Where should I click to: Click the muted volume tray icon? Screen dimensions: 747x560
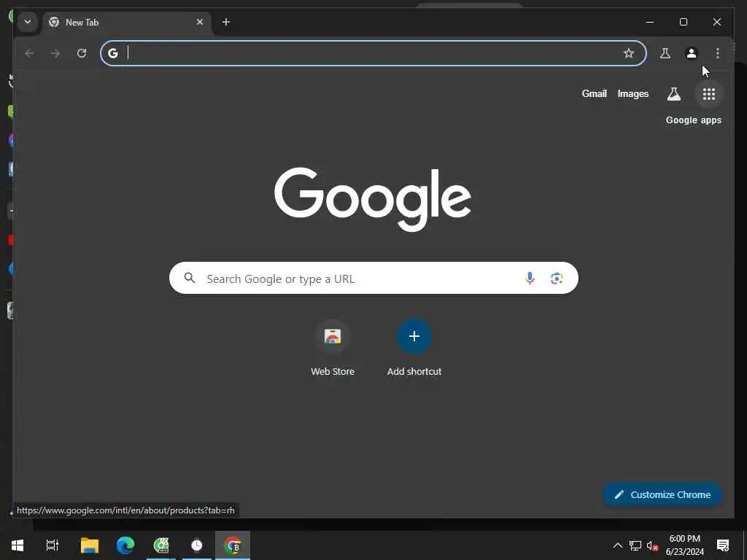tap(652, 545)
